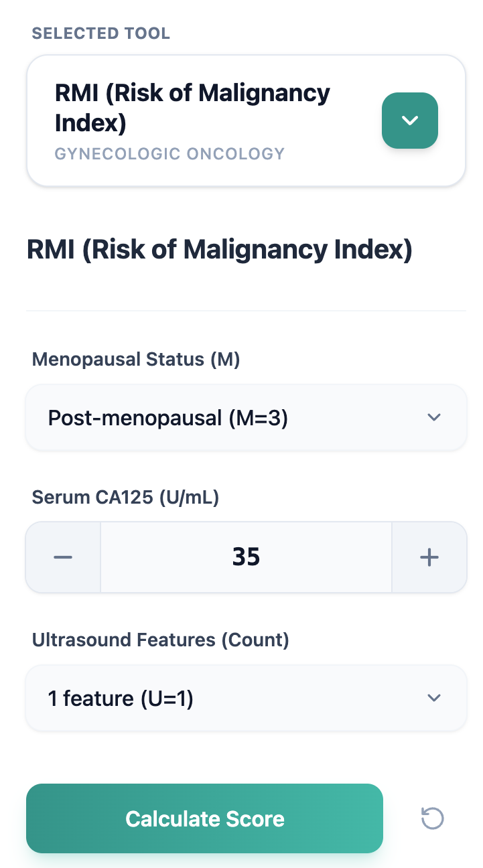Click the RMI page heading text
Image resolution: width=483 pixels, height=868 pixels.
219,249
